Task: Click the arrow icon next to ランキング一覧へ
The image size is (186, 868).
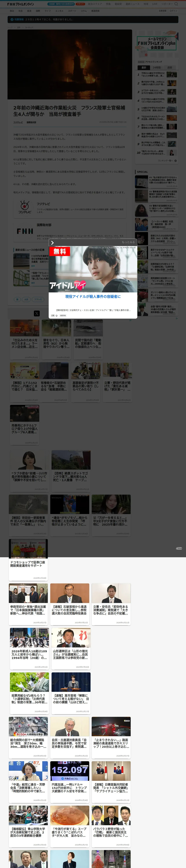Action: (176, 161)
